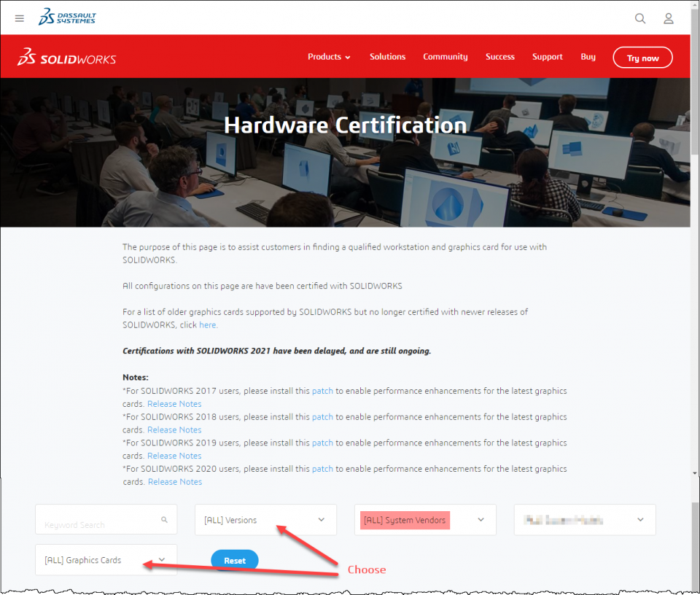
Task: Open the patch link for SOLIDWORKS 2018
Action: 322,417
